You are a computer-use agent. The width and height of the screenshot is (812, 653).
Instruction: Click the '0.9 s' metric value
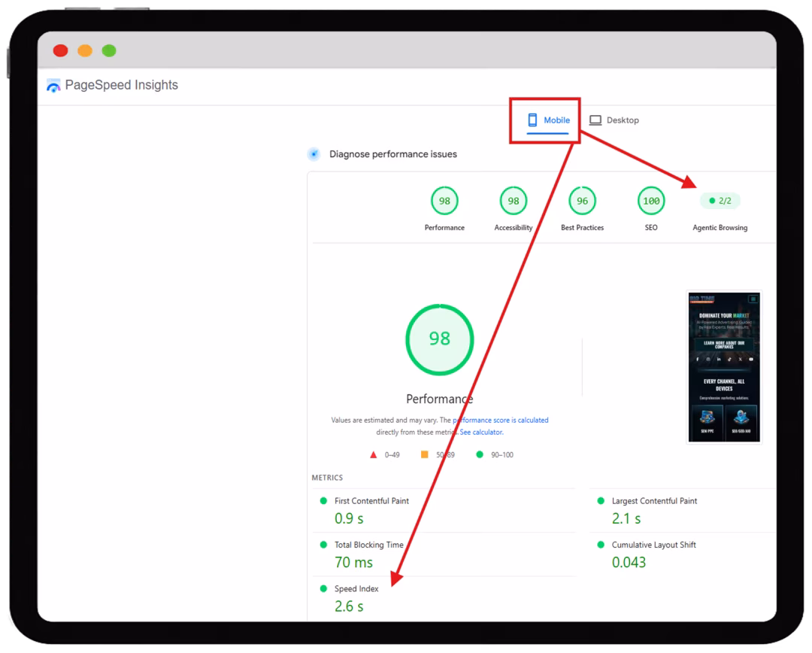349,518
